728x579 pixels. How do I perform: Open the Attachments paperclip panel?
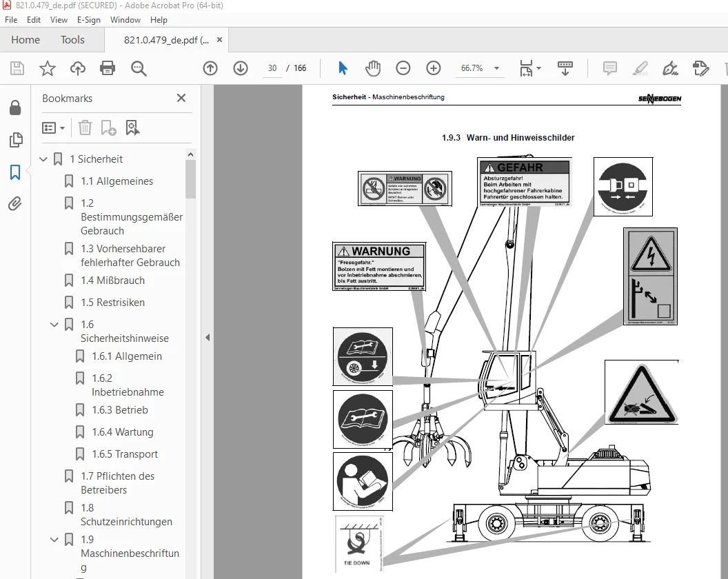tap(15, 204)
